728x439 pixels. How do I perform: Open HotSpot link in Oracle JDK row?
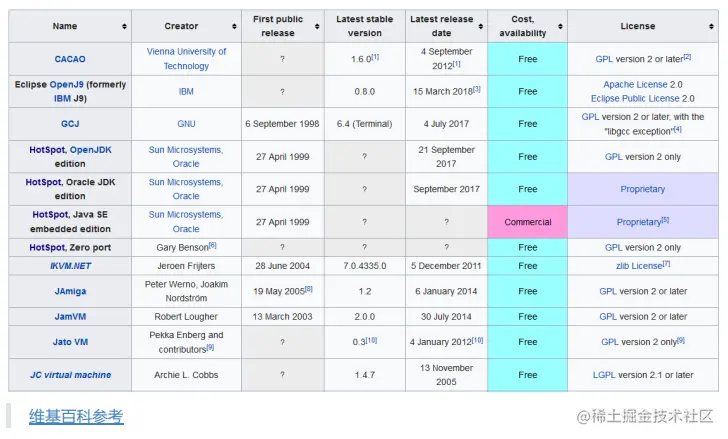(43, 182)
